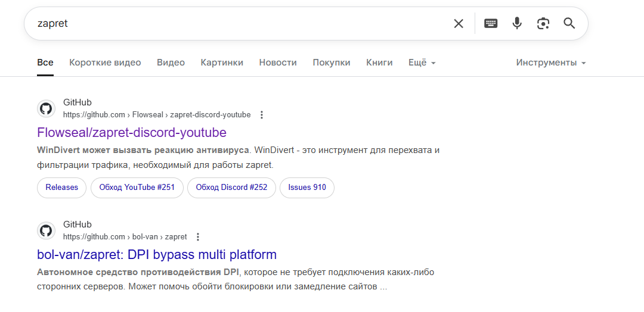Screen dimensions: 644x312
Task: Click the Flowseal github.com breadcrumb URL
Action: (156, 115)
